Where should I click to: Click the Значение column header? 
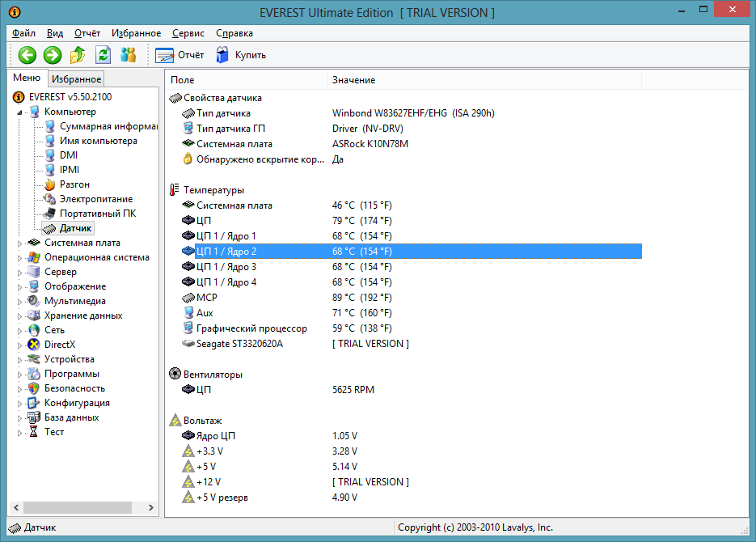[x=484, y=80]
